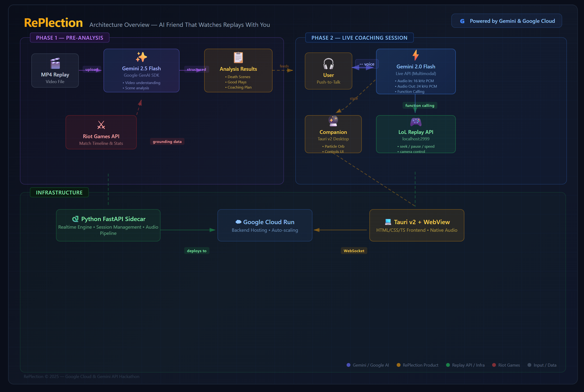Viewport: 584px width, 392px height.
Task: Click the clapperboard icon on MP4 Replay
Action: [55, 63]
